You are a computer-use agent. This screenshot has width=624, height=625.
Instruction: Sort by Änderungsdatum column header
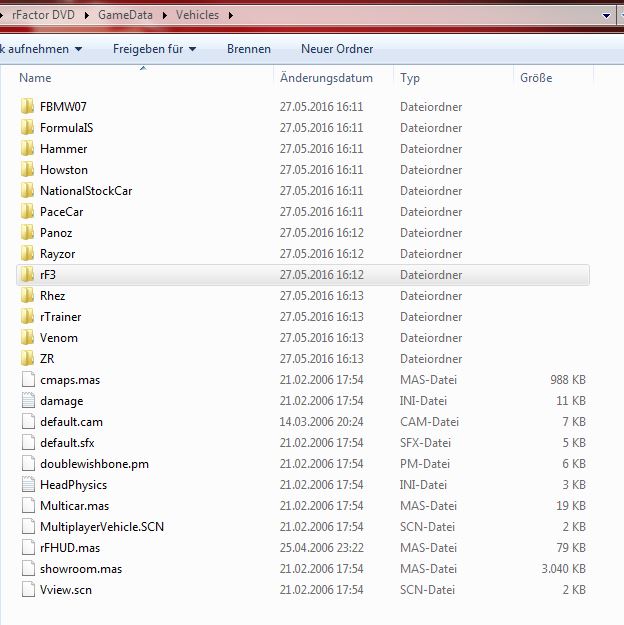[x=326, y=78]
